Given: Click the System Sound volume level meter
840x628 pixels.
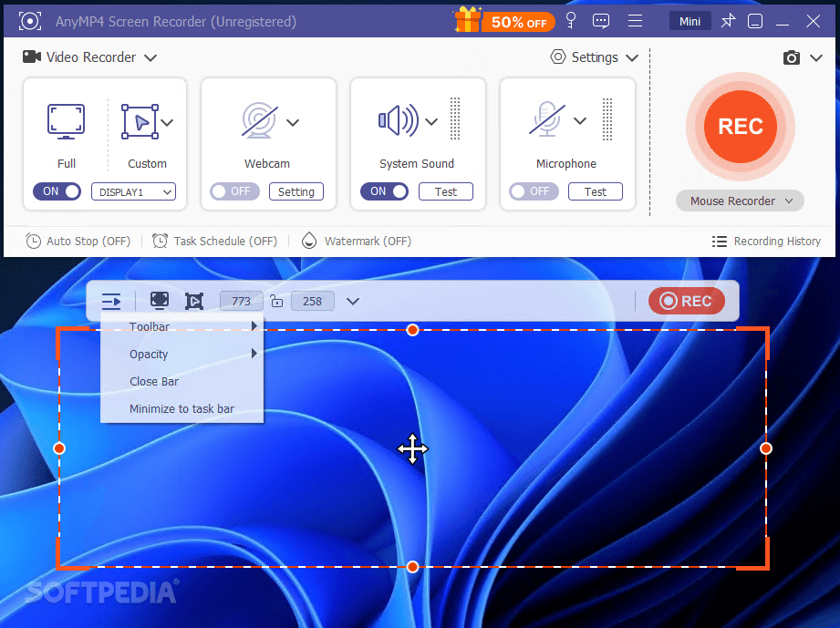Looking at the screenshot, I should (x=455, y=118).
